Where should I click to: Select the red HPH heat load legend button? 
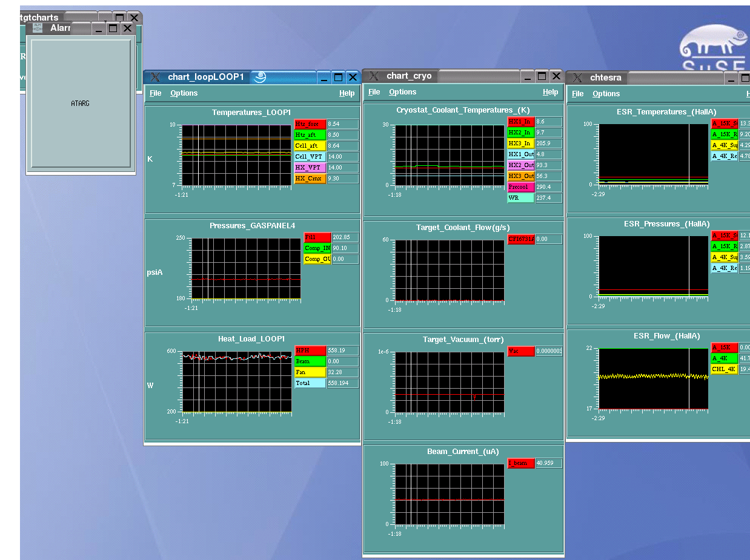click(x=310, y=351)
